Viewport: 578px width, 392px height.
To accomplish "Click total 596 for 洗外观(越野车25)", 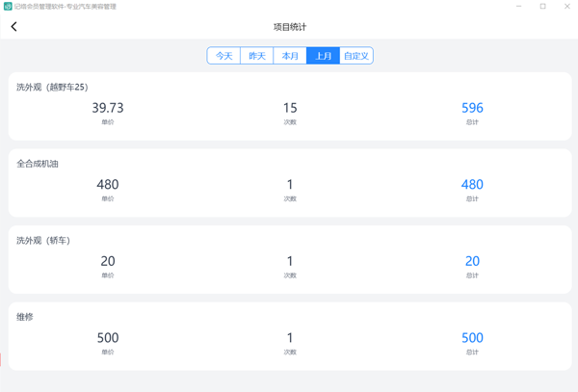I will coord(472,108).
